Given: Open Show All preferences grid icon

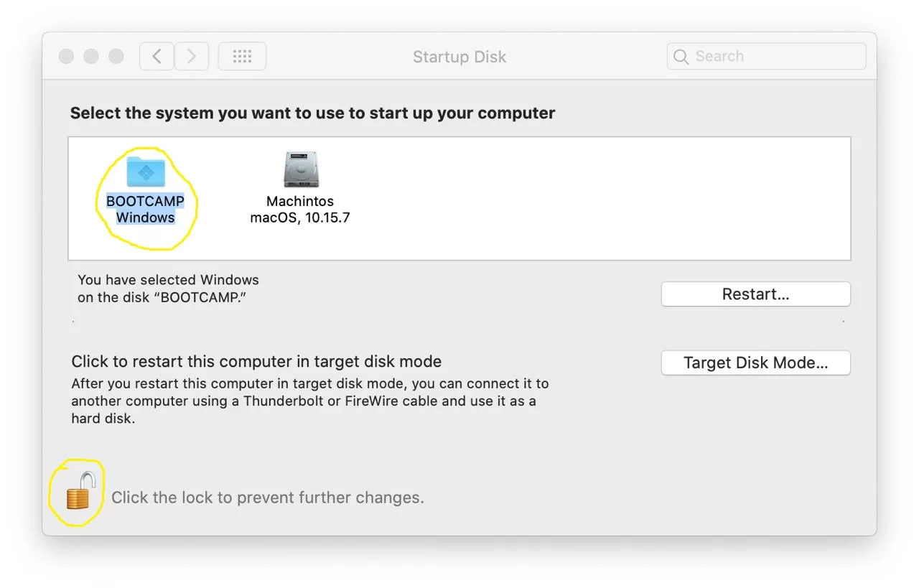Looking at the screenshot, I should 242,56.
